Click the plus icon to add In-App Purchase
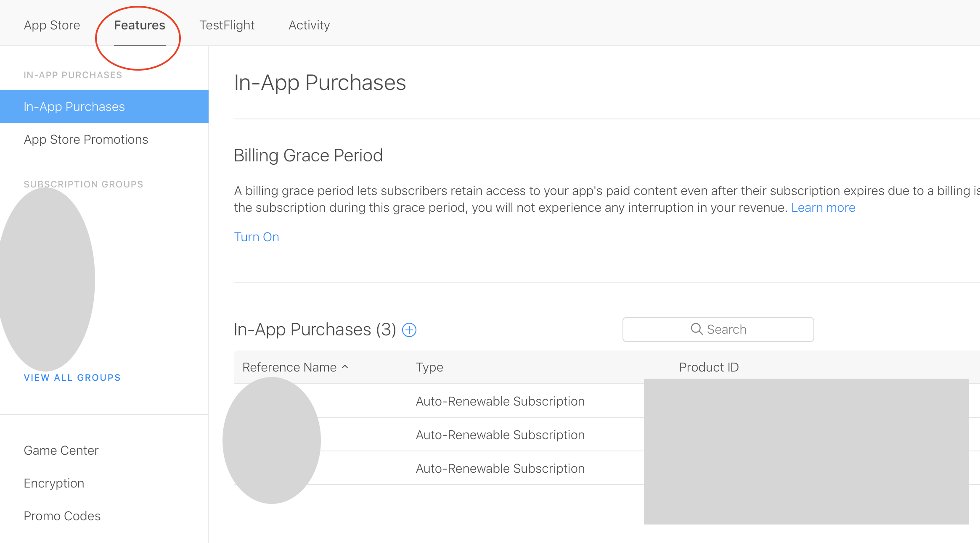The height and width of the screenshot is (543, 980). click(409, 330)
